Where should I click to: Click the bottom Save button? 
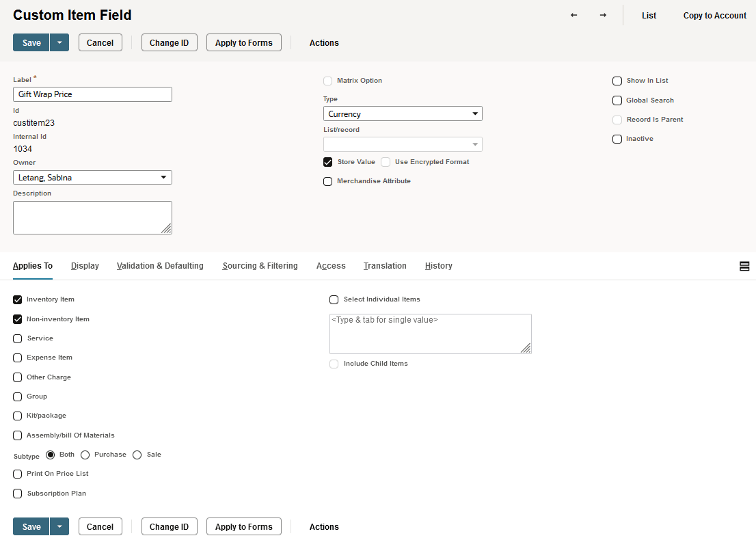31,526
